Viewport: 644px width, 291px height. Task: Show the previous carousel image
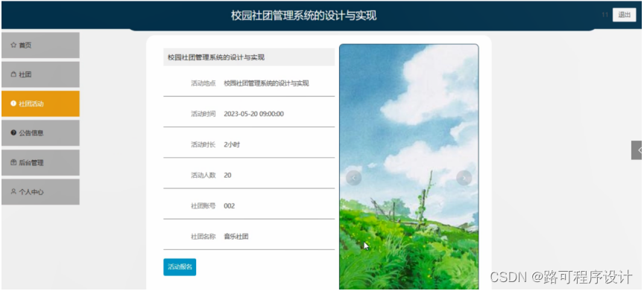pos(353,178)
